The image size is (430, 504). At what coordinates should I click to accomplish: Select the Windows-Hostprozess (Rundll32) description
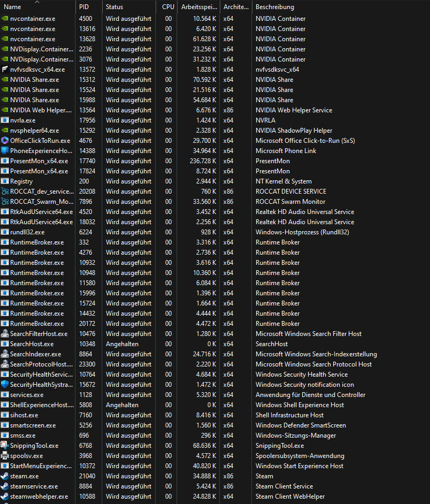(302, 232)
